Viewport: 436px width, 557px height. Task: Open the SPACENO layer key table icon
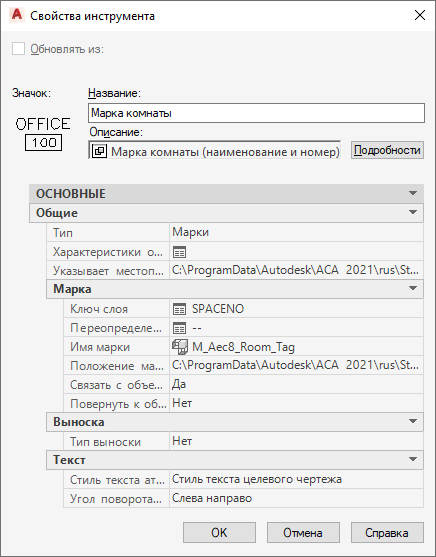179,309
